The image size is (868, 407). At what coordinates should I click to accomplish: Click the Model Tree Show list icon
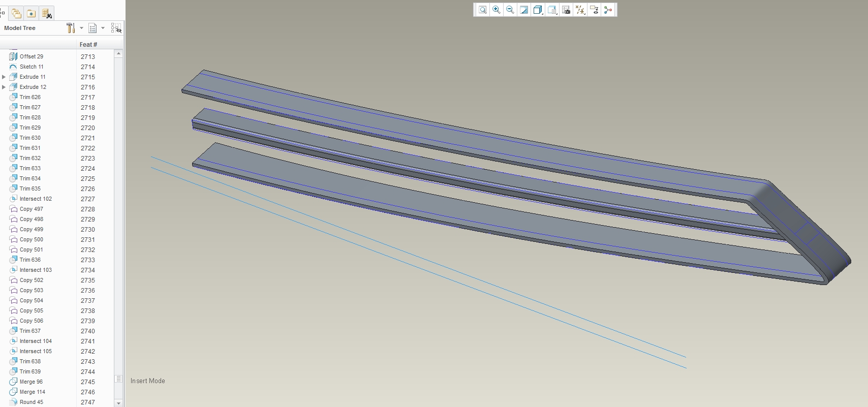pos(92,28)
